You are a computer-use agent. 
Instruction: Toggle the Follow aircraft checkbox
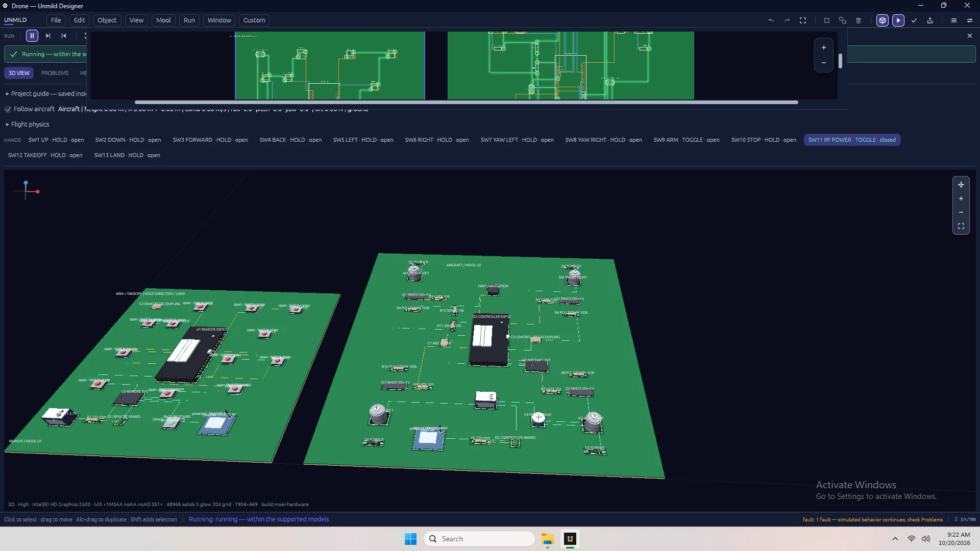(8, 109)
